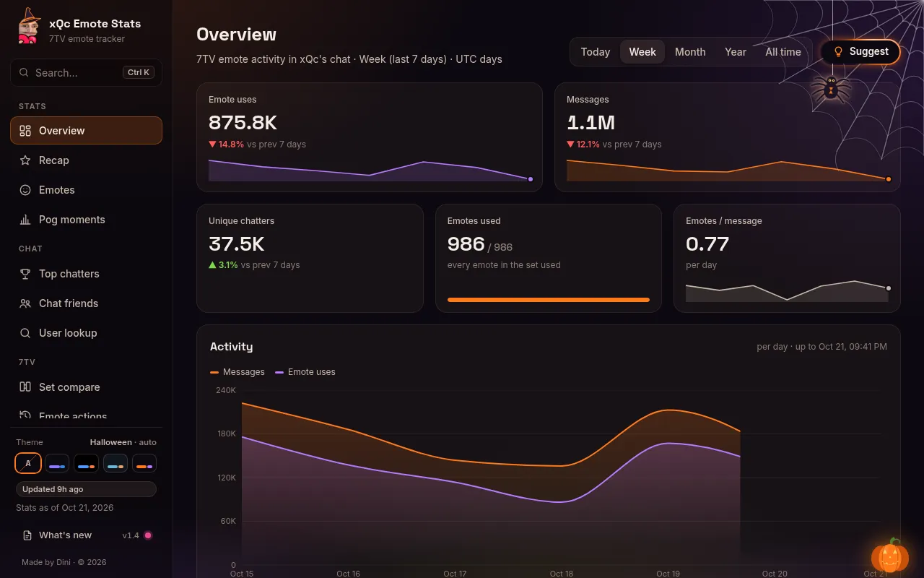Click the Activity chart heading
The image size is (924, 578).
(232, 347)
